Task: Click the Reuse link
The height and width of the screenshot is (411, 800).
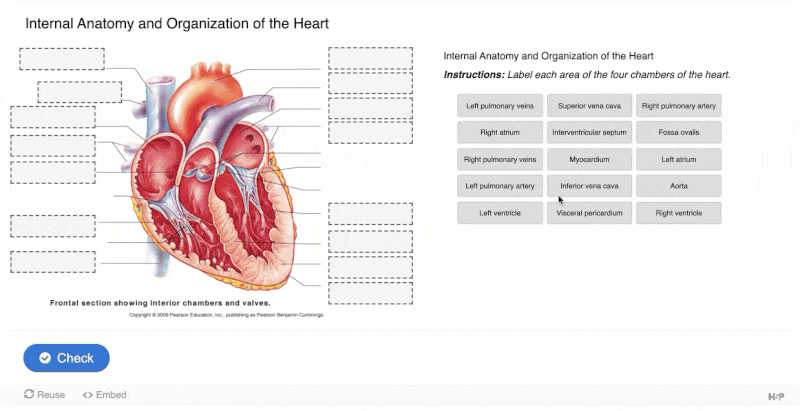Action: pos(44,395)
